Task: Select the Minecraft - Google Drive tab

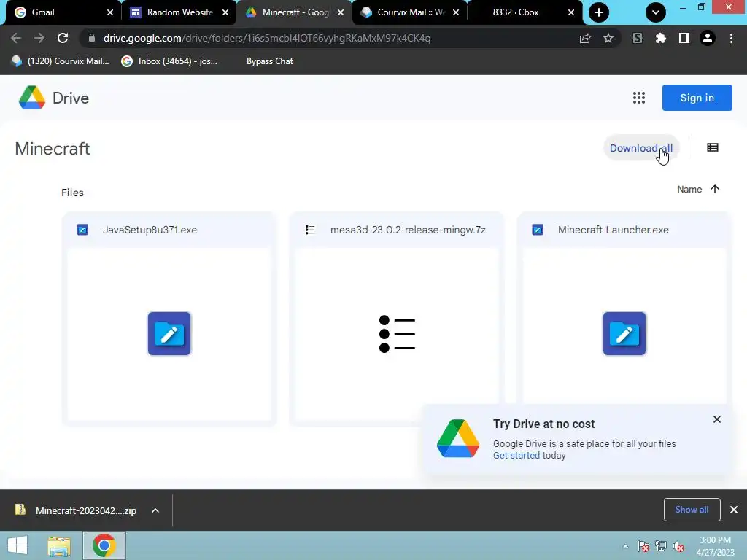Action: 293,12
